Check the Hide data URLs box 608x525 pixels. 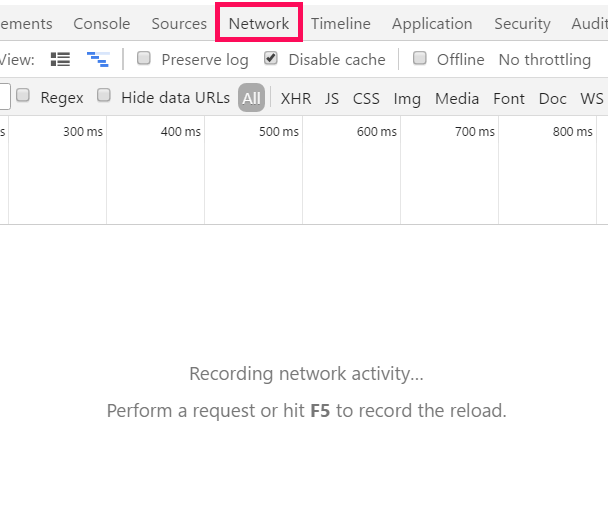[x=104, y=95]
